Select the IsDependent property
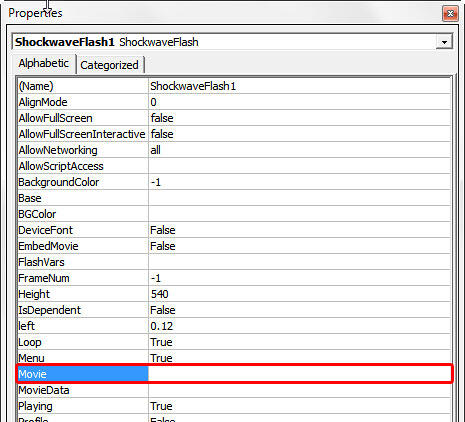 83,310
